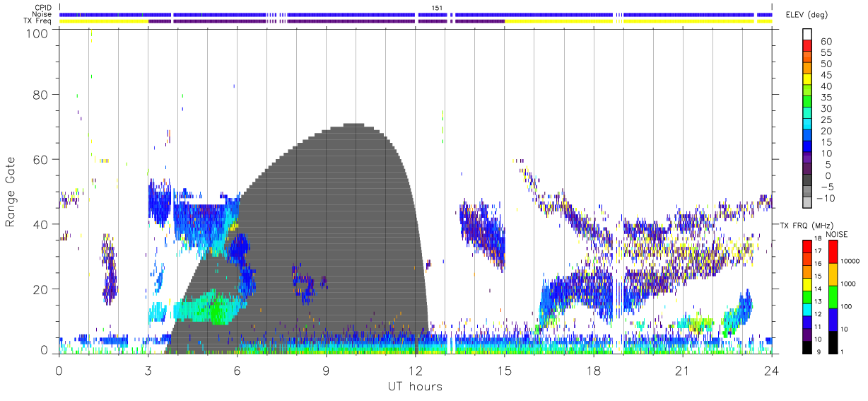The width and height of the screenshot is (868, 401).
Task: Select the light gray bottom segment of ELEV colorbar
Action: click(807, 204)
